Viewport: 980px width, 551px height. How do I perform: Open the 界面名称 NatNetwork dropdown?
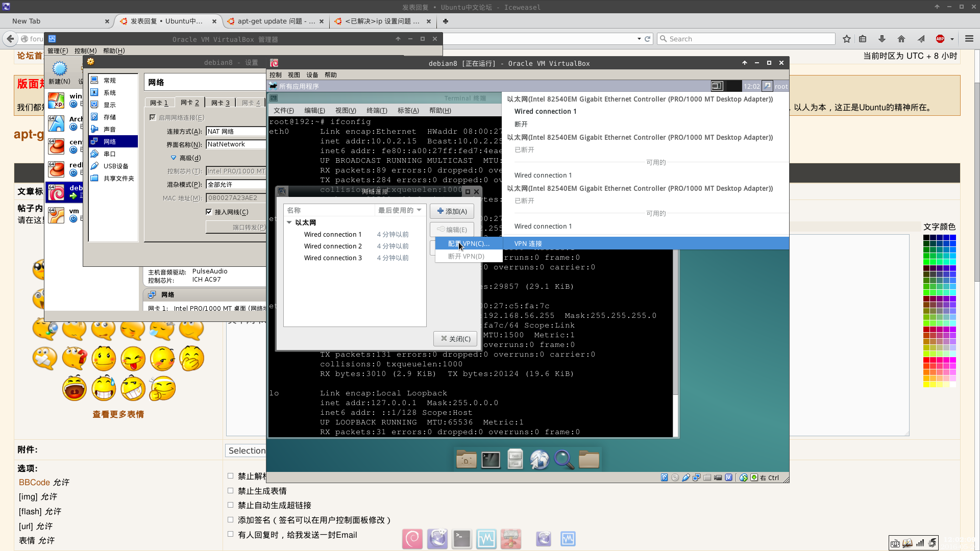[x=236, y=144]
